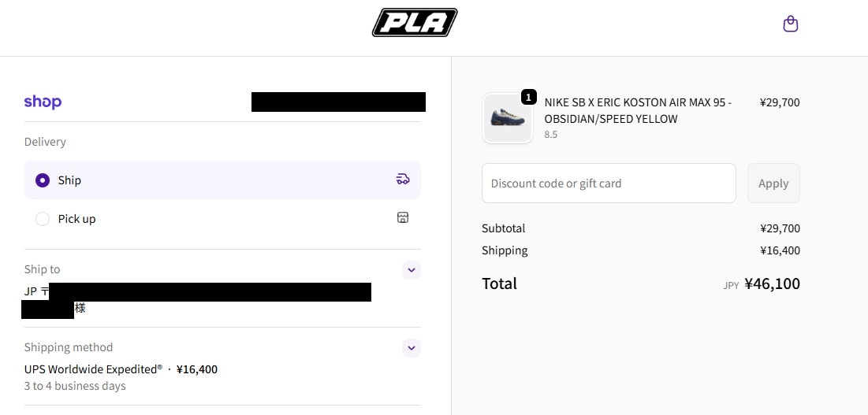Click the size 8.5 text under the product

coord(551,135)
